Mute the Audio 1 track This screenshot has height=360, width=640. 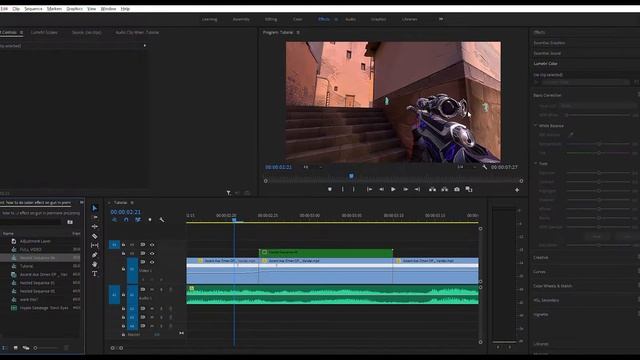pos(152,289)
